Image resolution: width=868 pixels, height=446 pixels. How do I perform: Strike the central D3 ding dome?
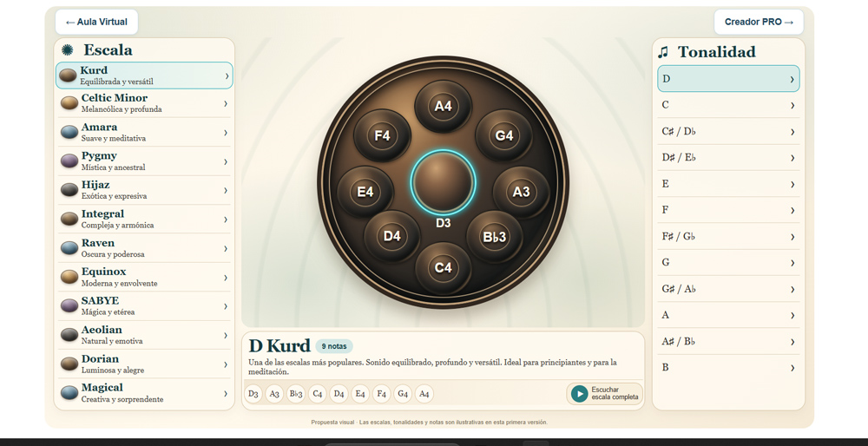tap(443, 182)
